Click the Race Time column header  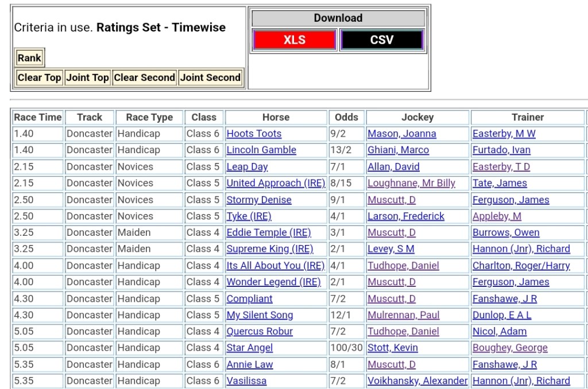pos(38,117)
